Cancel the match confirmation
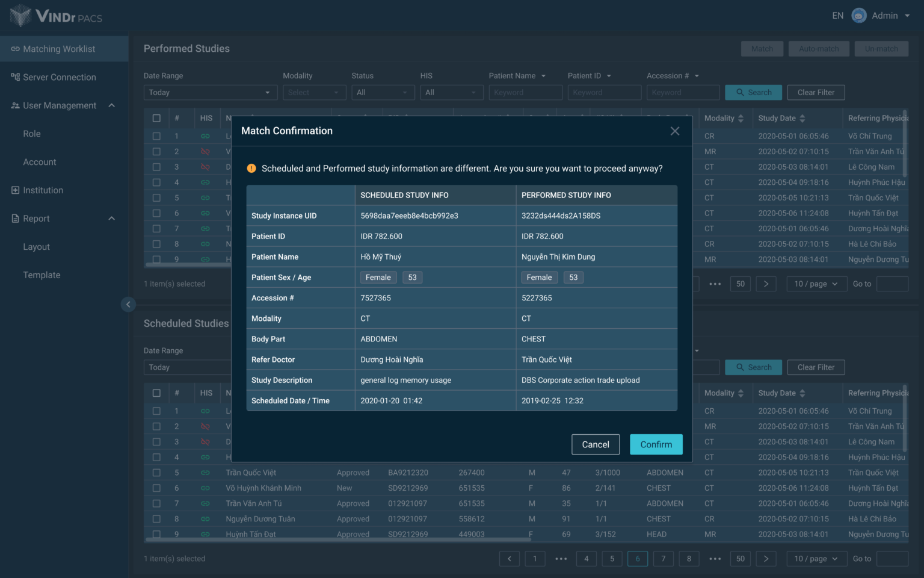The height and width of the screenshot is (578, 924). [595, 444]
